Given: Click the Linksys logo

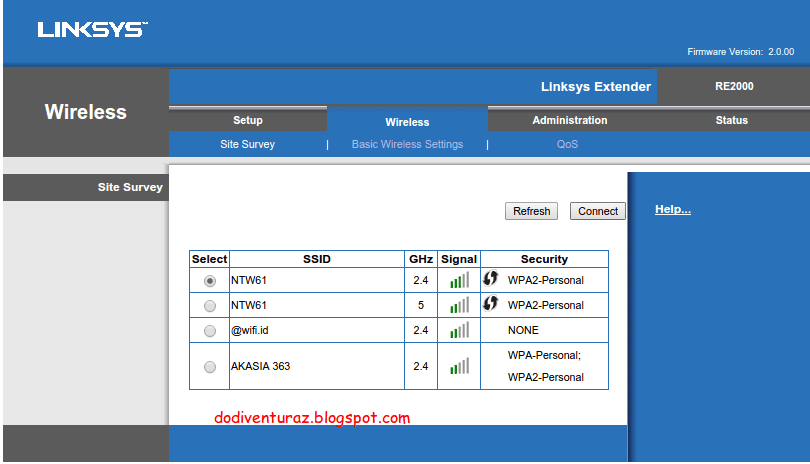Looking at the screenshot, I should click(92, 29).
